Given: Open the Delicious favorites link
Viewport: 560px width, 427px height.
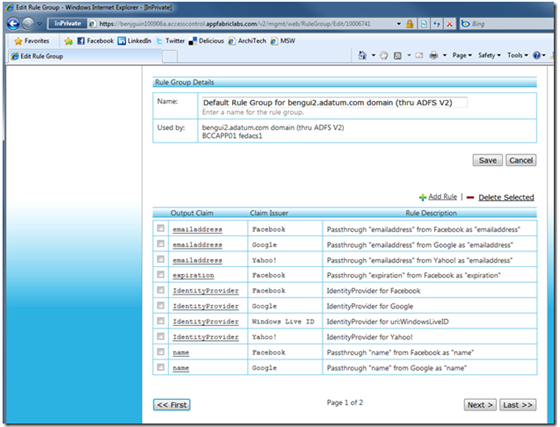Looking at the screenshot, I should 206,41.
